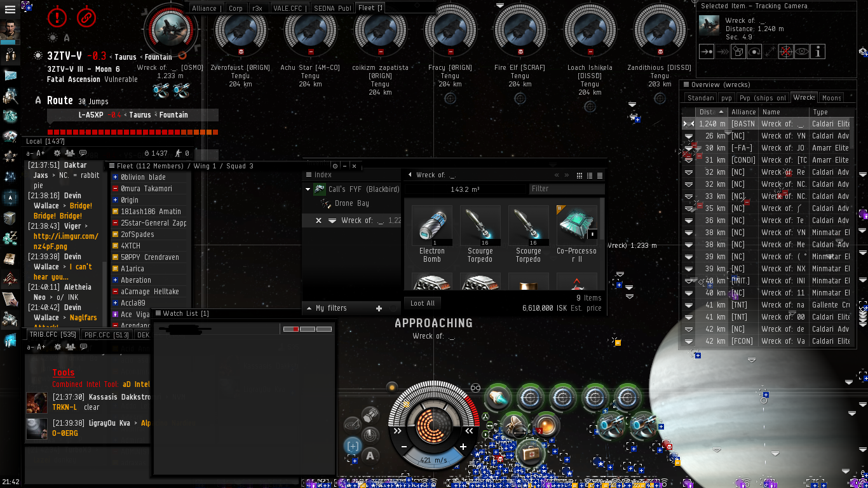Click the Loot All button

pos(423,303)
